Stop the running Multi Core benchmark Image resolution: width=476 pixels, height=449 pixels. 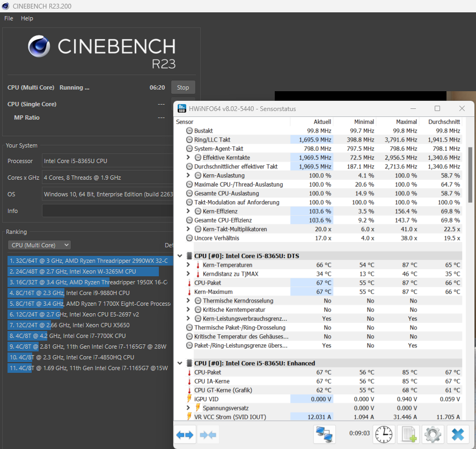pos(183,87)
